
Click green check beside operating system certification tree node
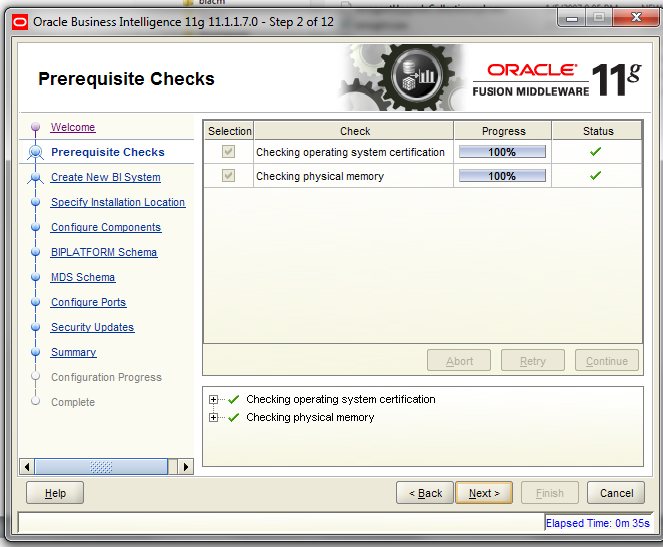[233, 399]
